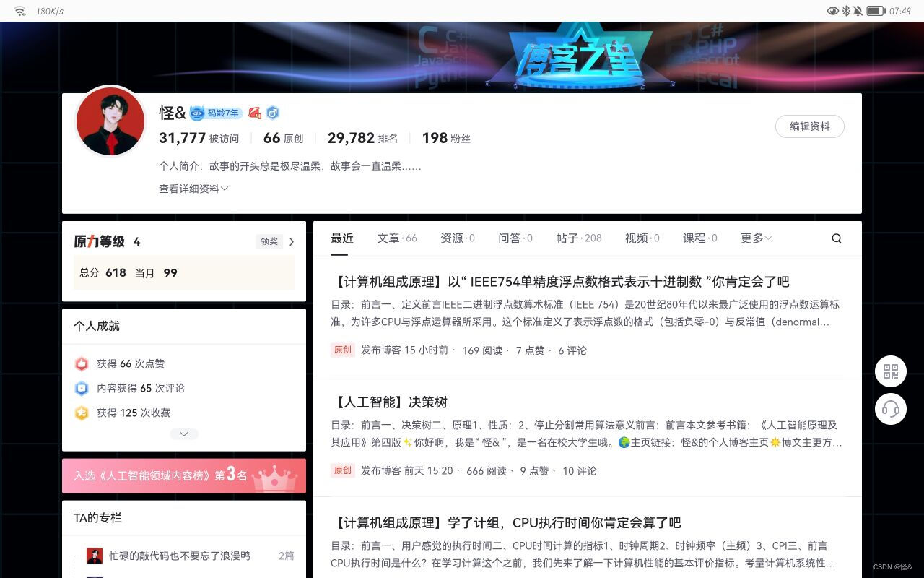The height and width of the screenshot is (578, 924).
Task: Click the red 获得66次点赞 achievement icon
Action: pos(82,363)
